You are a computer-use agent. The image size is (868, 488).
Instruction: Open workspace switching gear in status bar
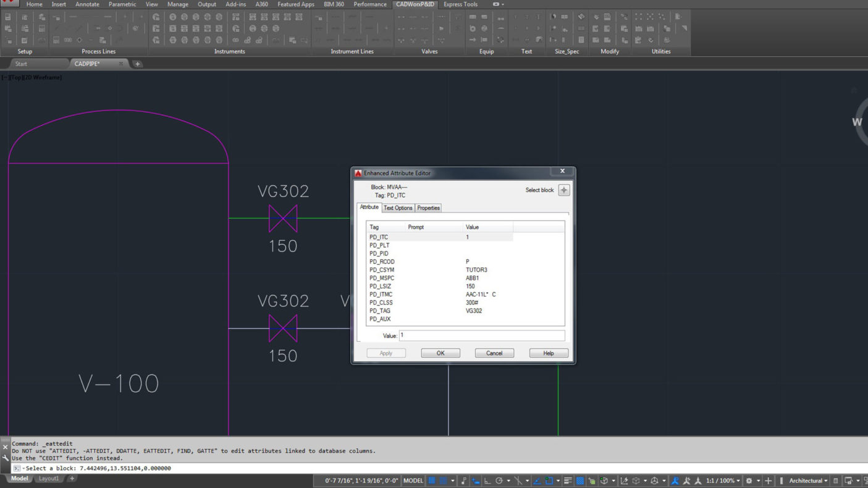pyautogui.click(x=750, y=481)
